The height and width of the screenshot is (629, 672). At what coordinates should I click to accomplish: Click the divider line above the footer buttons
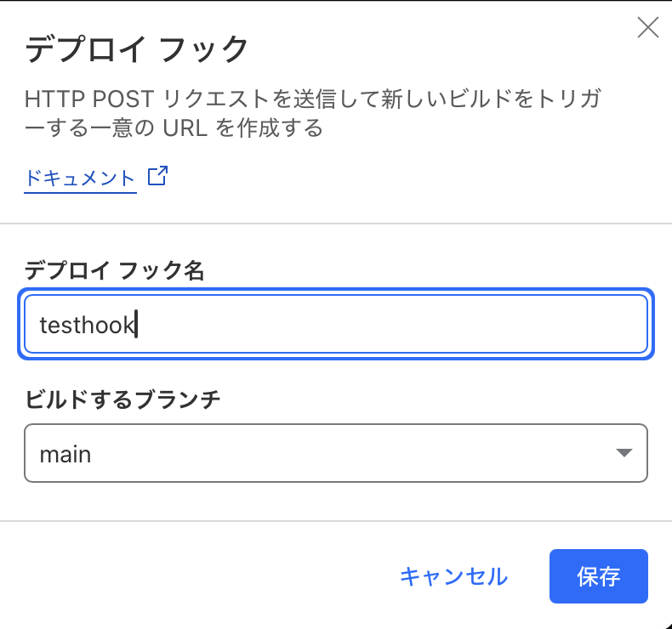336,520
